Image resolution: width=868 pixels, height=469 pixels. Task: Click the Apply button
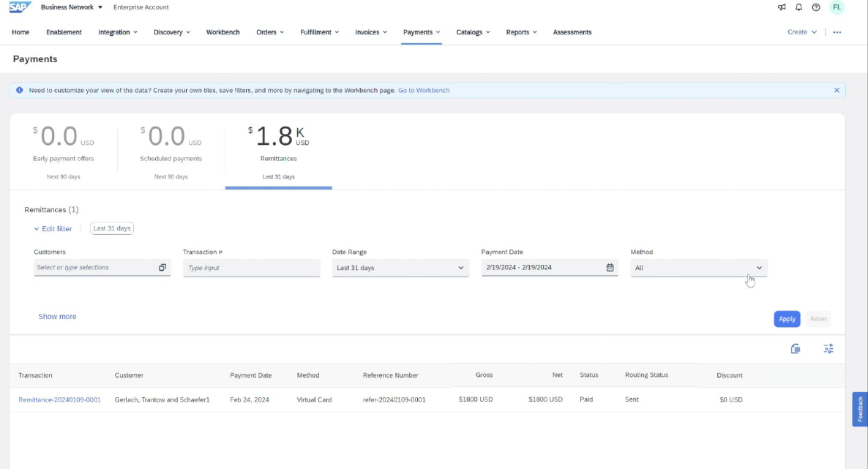click(787, 319)
